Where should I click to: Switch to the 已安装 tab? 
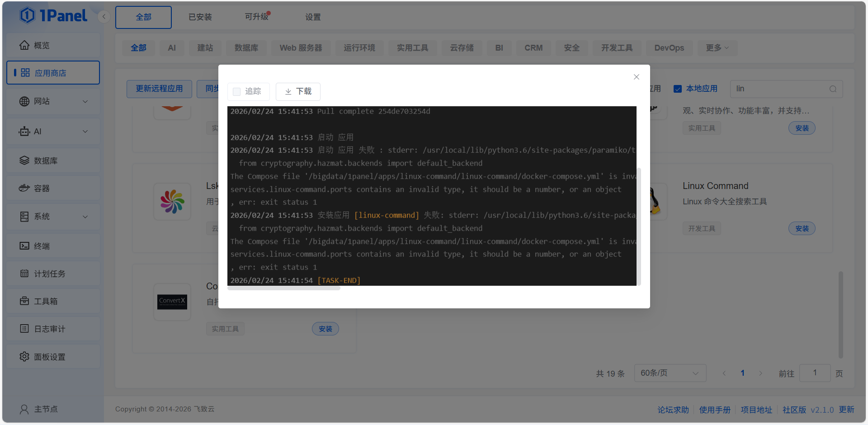pyautogui.click(x=200, y=17)
